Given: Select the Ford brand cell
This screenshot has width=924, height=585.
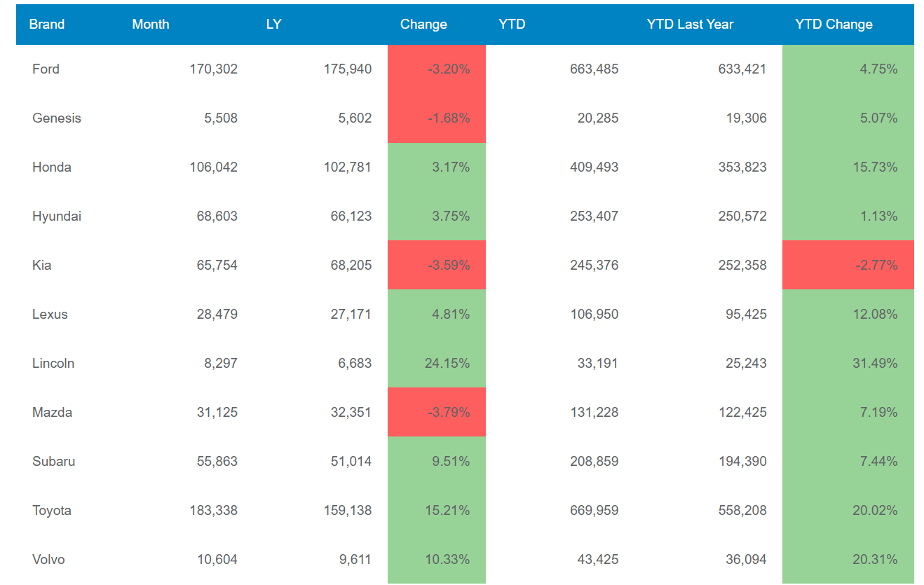Looking at the screenshot, I should pos(46,69).
